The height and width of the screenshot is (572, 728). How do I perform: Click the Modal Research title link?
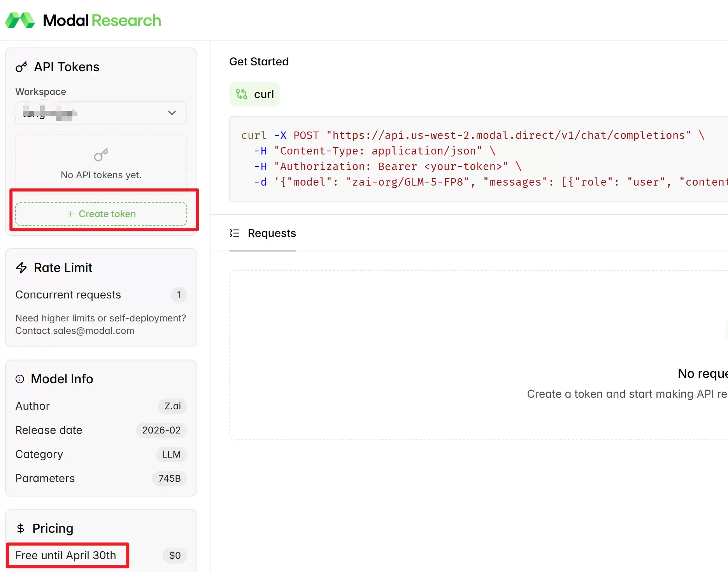tap(102, 20)
